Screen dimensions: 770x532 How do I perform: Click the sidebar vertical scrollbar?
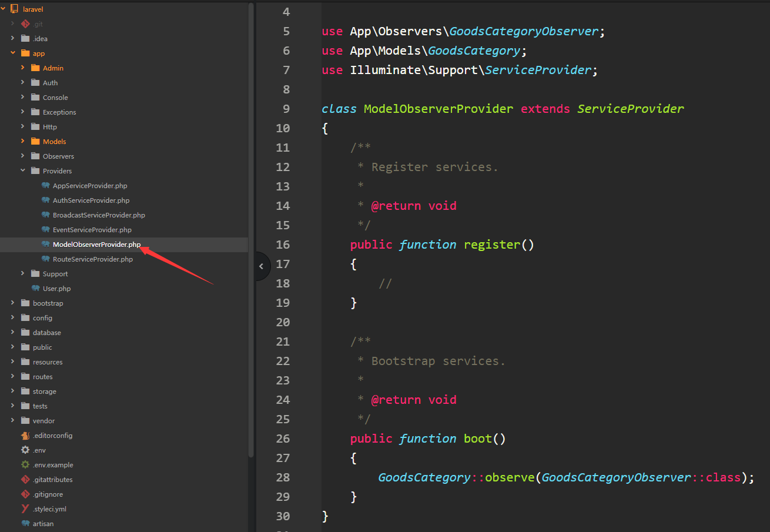click(251, 229)
